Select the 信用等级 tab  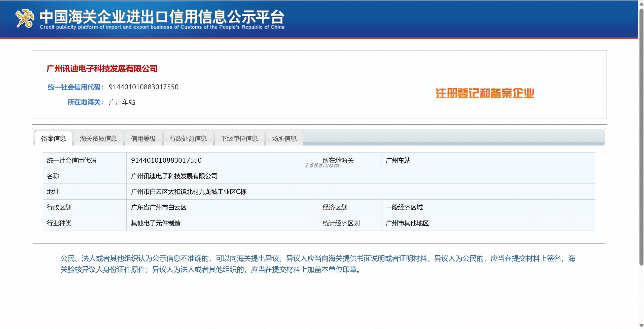pos(143,138)
